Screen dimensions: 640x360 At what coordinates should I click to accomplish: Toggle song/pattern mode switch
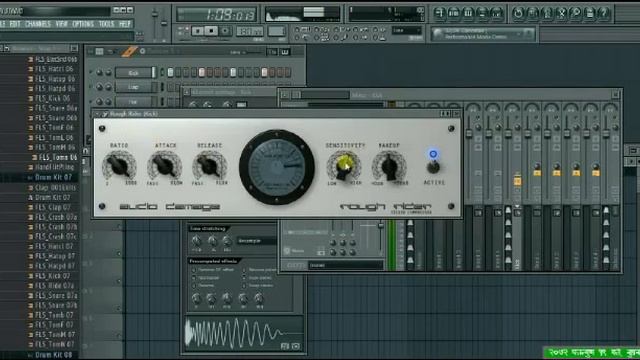pos(183,31)
